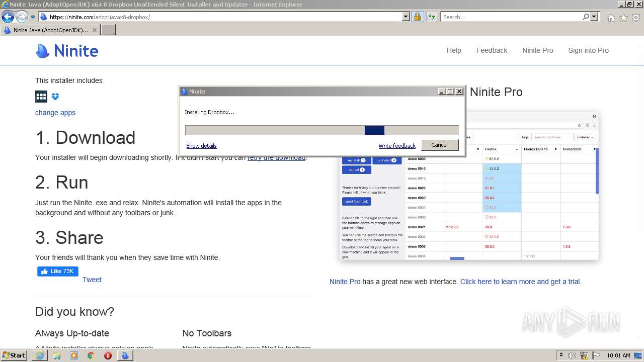
Task: Click the IE icon in title bar
Action: [x=5, y=5]
